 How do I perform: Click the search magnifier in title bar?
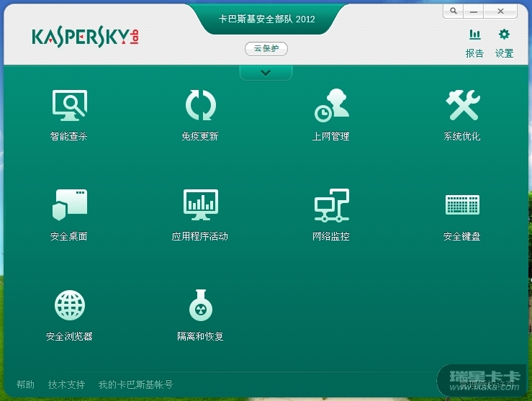point(454,11)
